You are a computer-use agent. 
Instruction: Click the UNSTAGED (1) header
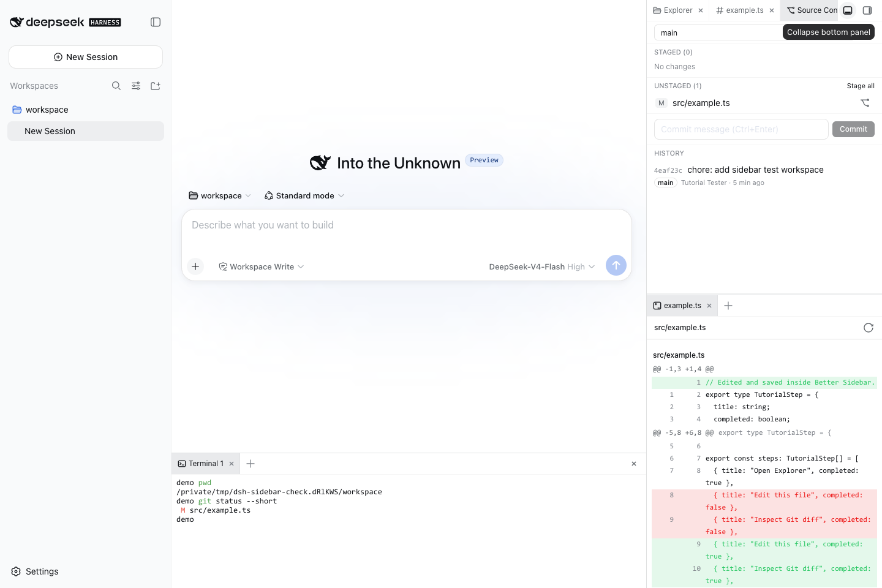[678, 86]
